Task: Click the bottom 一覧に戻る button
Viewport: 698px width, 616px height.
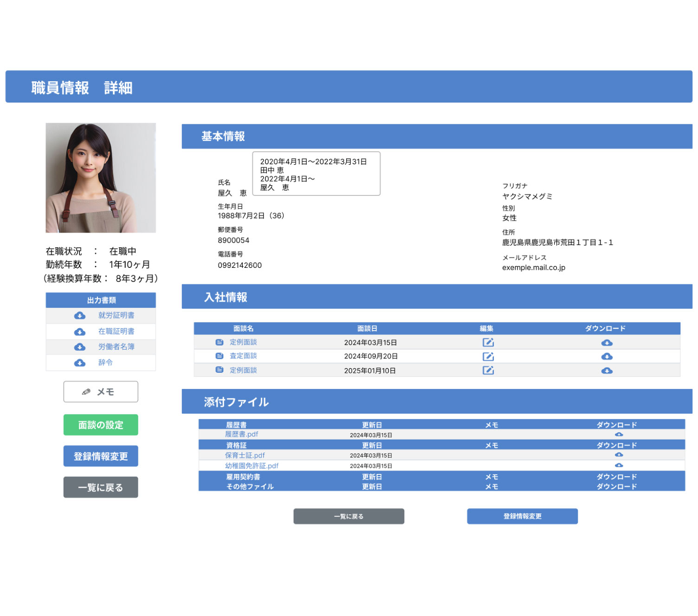Action: [349, 516]
